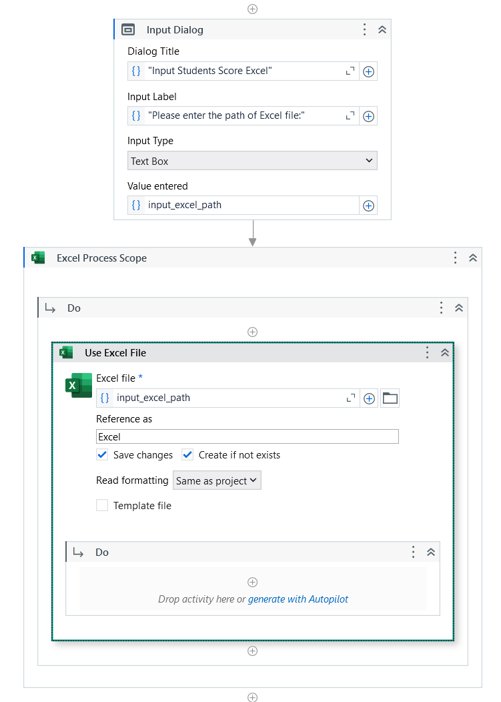Toggle the Save changes checkbox

coord(102,455)
